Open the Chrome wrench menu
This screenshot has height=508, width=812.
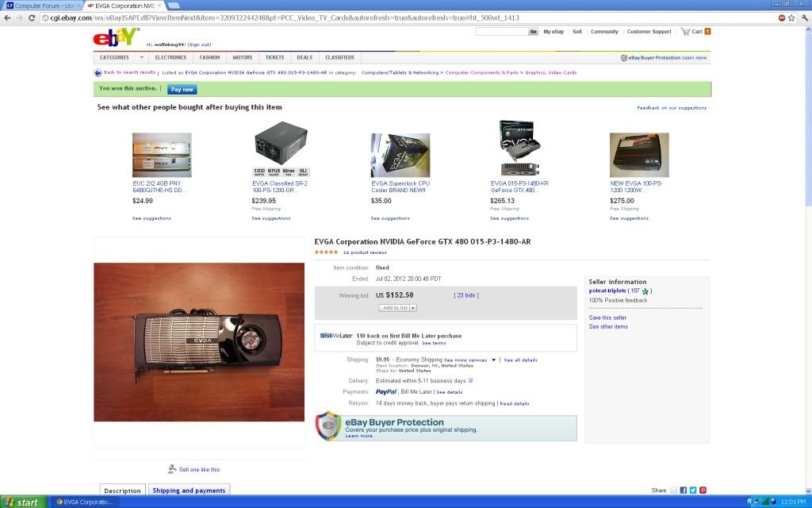805,17
